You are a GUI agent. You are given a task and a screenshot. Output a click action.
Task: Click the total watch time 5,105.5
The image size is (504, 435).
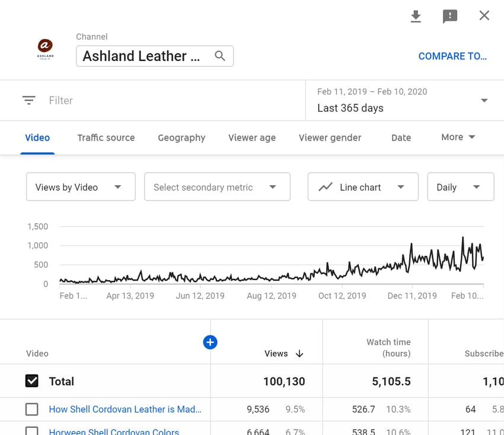click(391, 381)
